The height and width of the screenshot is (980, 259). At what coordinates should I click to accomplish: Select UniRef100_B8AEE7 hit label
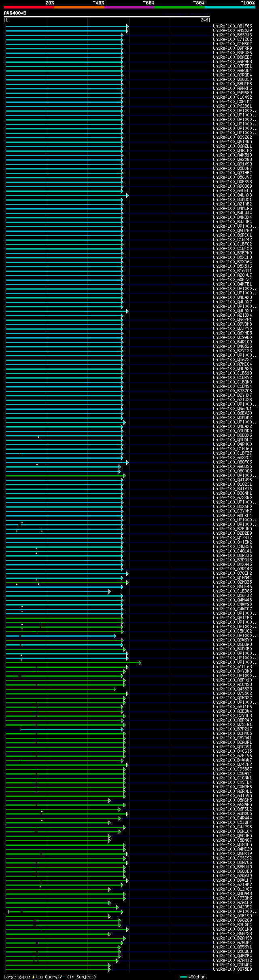click(x=232, y=57)
